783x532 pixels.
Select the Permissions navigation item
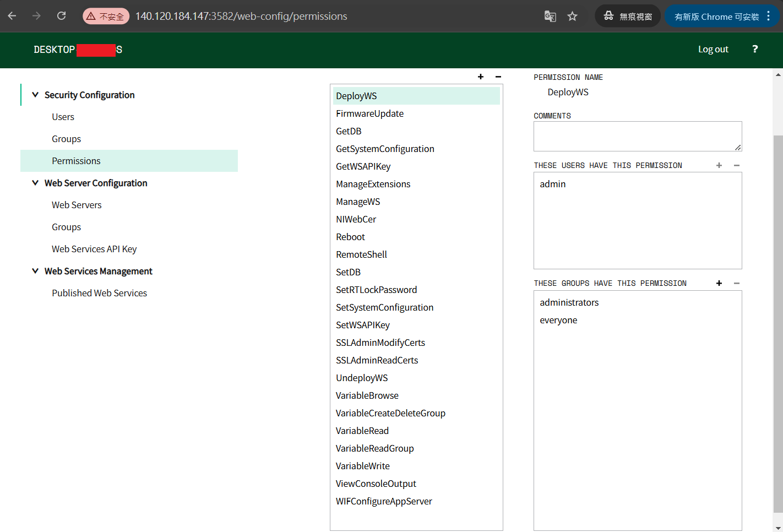(129, 161)
